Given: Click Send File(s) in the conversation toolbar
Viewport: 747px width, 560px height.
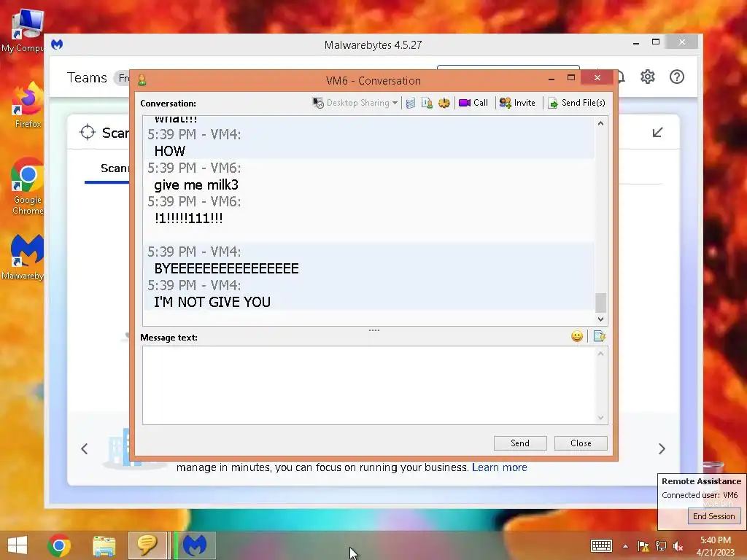Looking at the screenshot, I should (x=576, y=103).
